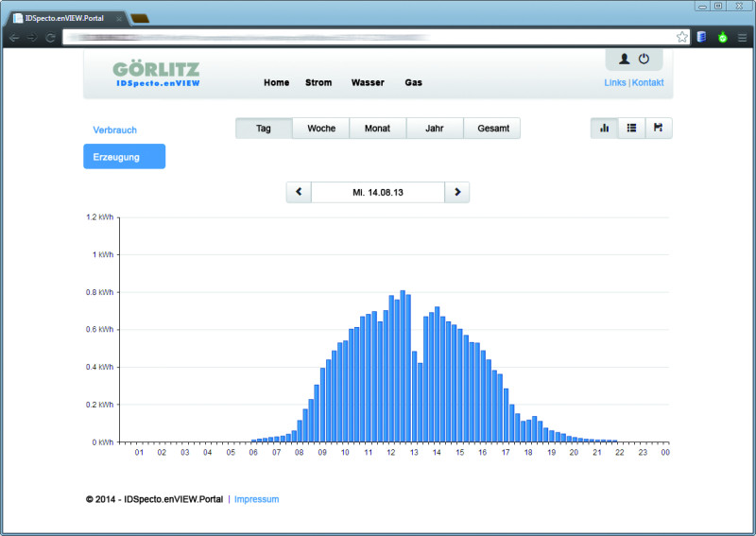Bookmark page with star icon
This screenshot has height=536, width=756.
click(682, 37)
